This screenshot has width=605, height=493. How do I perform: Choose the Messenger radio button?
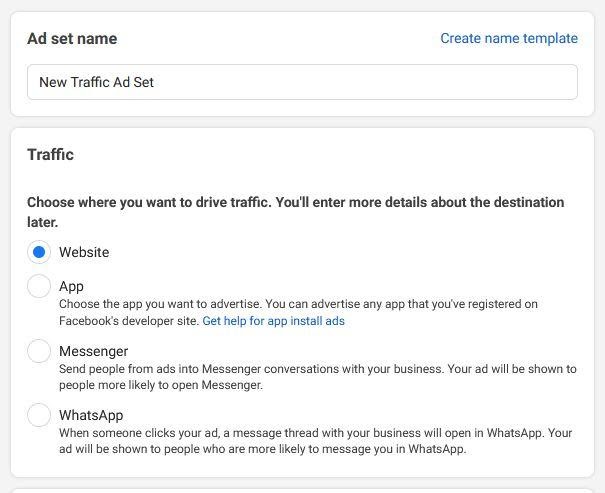(39, 351)
